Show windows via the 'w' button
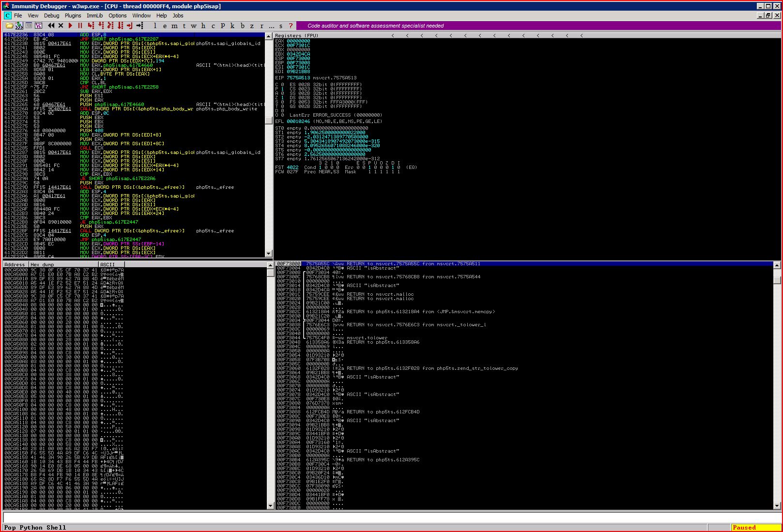The width and height of the screenshot is (783, 532). click(194, 26)
